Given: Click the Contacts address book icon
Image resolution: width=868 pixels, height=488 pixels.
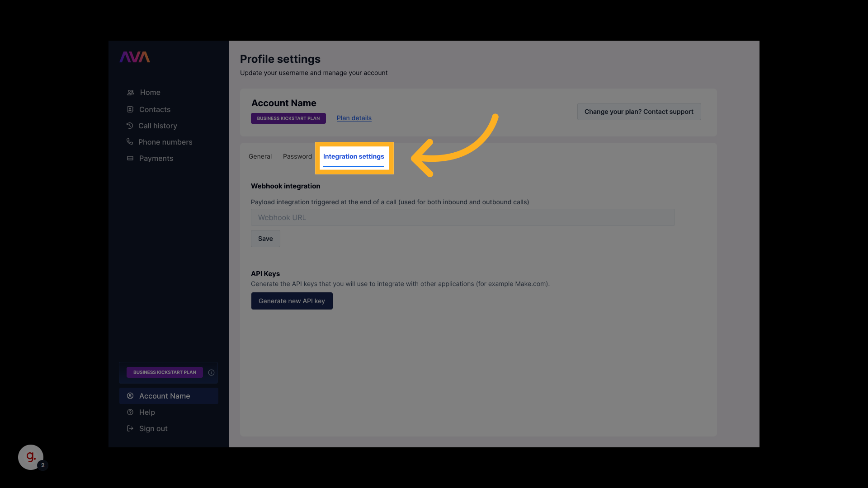Looking at the screenshot, I should (130, 109).
